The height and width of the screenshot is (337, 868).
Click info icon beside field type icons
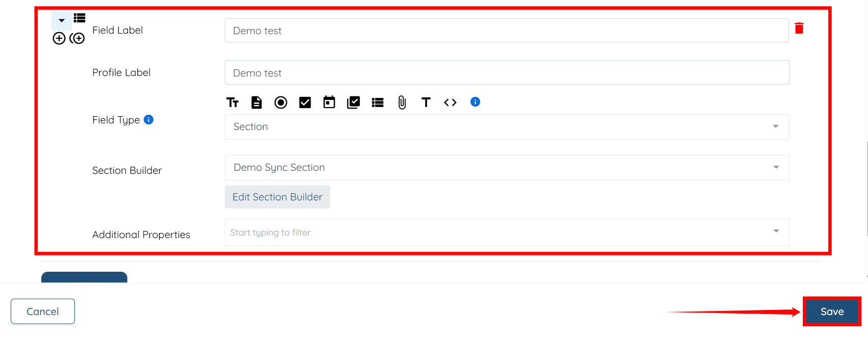click(475, 102)
